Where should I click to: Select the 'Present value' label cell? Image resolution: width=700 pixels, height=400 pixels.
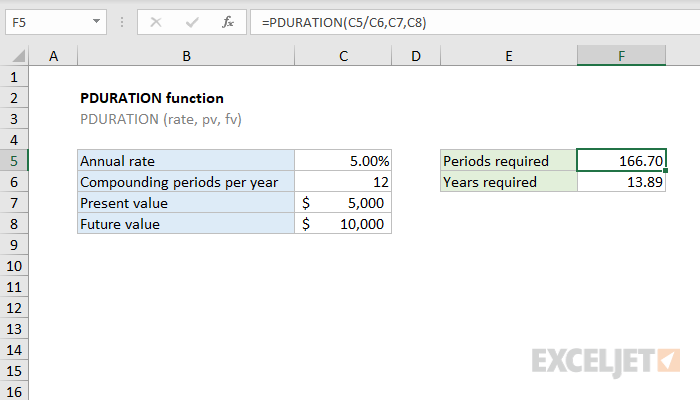click(186, 203)
